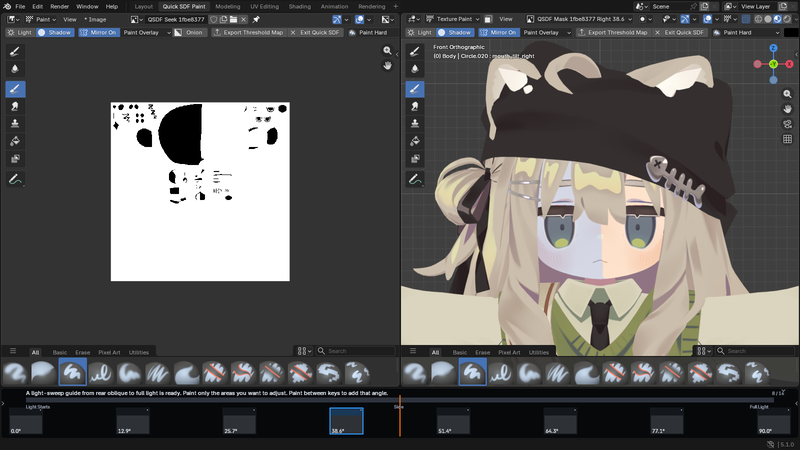Viewport: 800px width, 450px height.
Task: Click Exit Quick SDF in 3D viewport
Action: click(679, 32)
